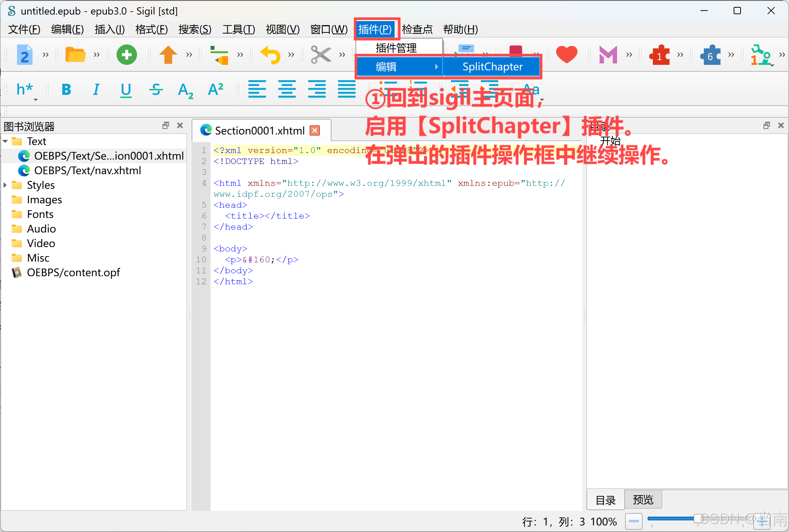Viewport: 789px width, 532px height.
Task: Click the scissors Cut toolbar icon
Action: coord(320,55)
